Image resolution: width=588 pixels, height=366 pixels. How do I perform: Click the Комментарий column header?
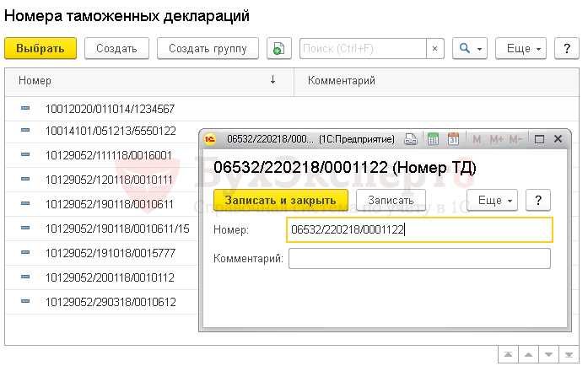pyautogui.click(x=437, y=81)
